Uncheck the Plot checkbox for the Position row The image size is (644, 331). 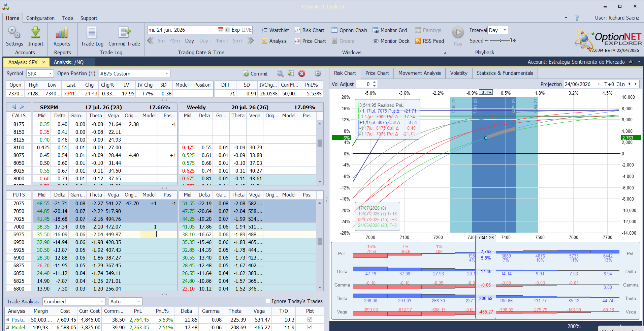310,320
